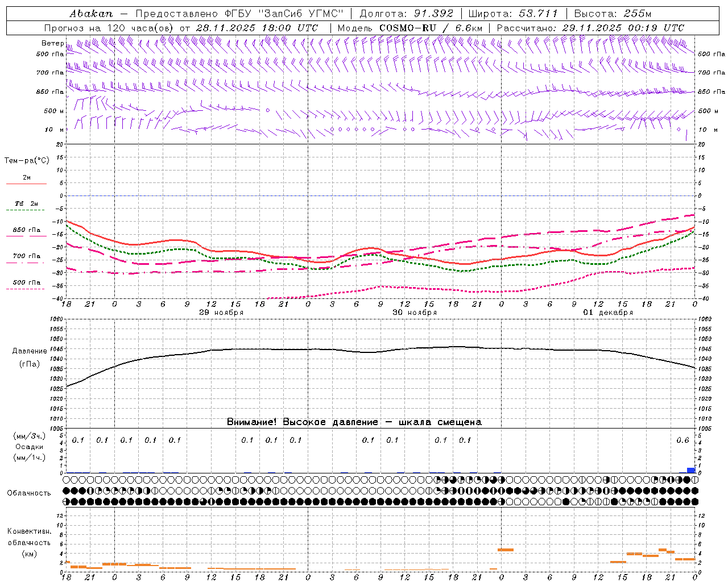Click the 'Модель COSMO-RU / 6.6км' label
The height and width of the screenshot is (582, 728).
(x=409, y=28)
